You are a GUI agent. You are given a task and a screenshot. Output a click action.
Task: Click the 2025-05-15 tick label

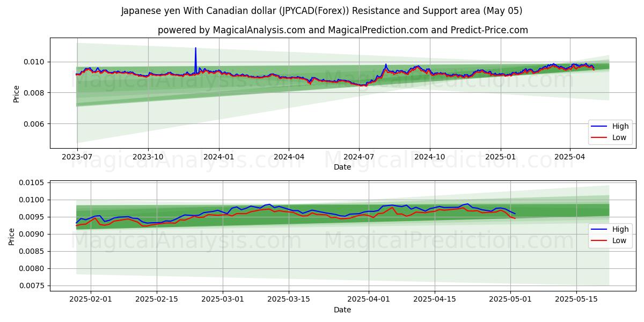576,299
